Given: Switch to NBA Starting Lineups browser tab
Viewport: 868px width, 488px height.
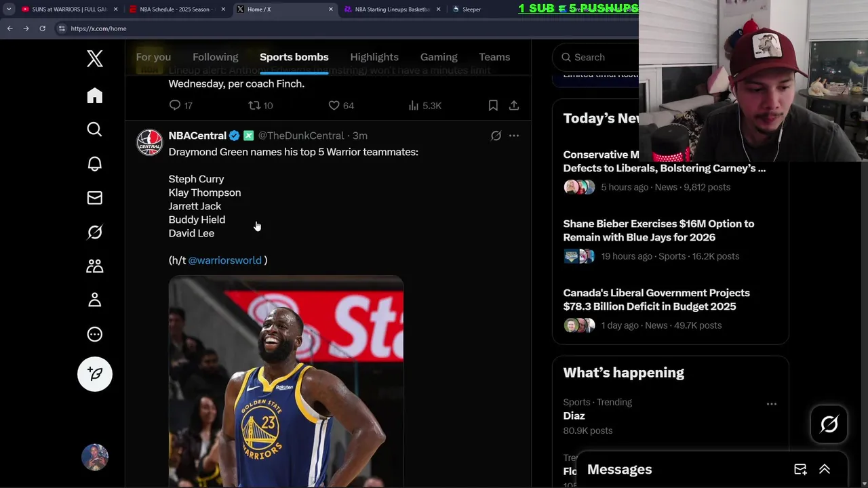Looking at the screenshot, I should coord(393,9).
